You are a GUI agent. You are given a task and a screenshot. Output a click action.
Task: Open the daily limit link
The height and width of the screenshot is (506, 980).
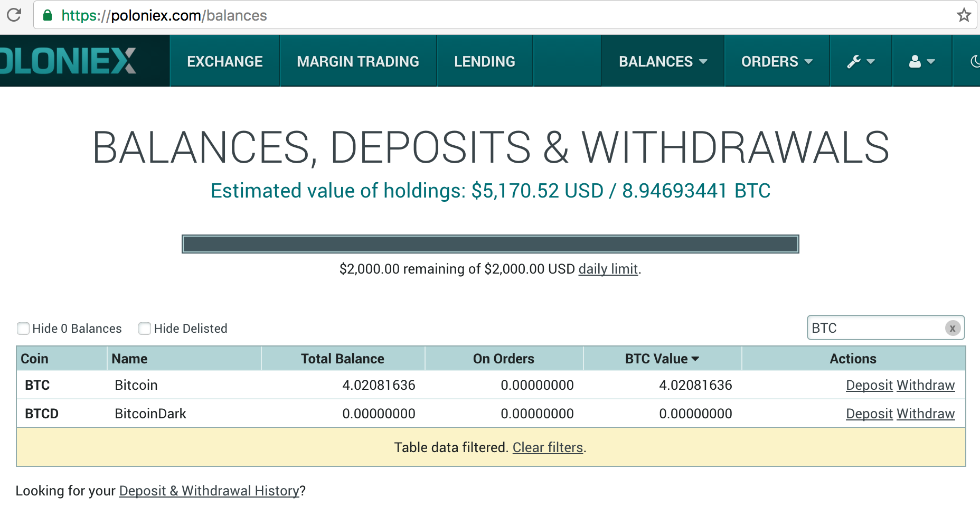pos(608,269)
